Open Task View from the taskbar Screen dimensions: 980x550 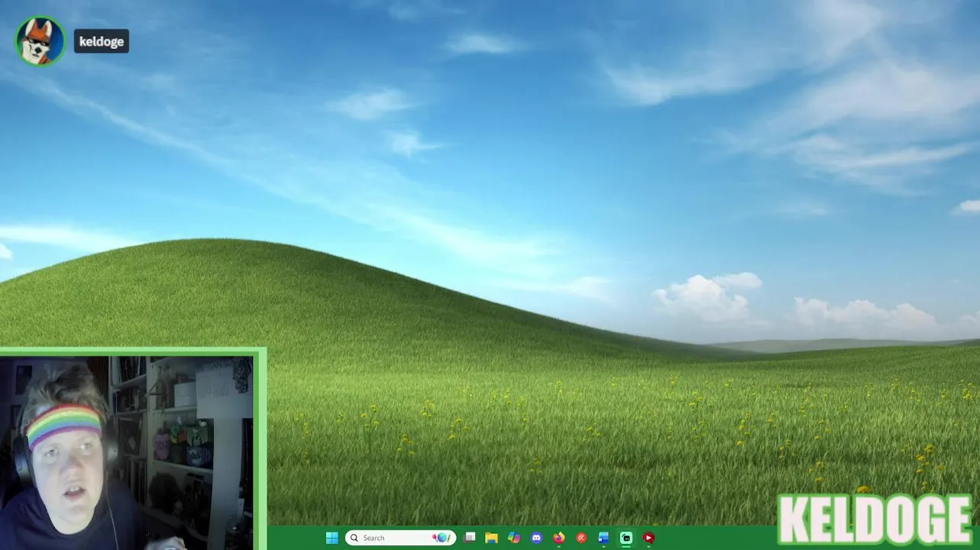tap(470, 538)
